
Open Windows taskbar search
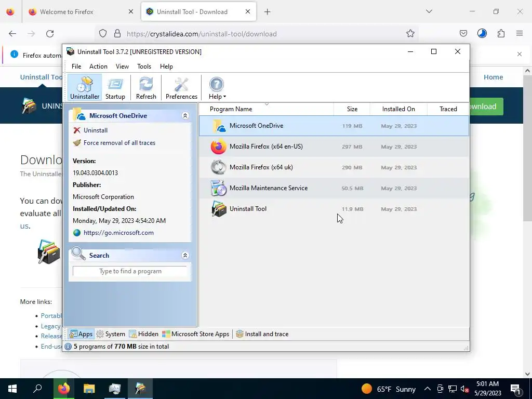[x=37, y=389]
